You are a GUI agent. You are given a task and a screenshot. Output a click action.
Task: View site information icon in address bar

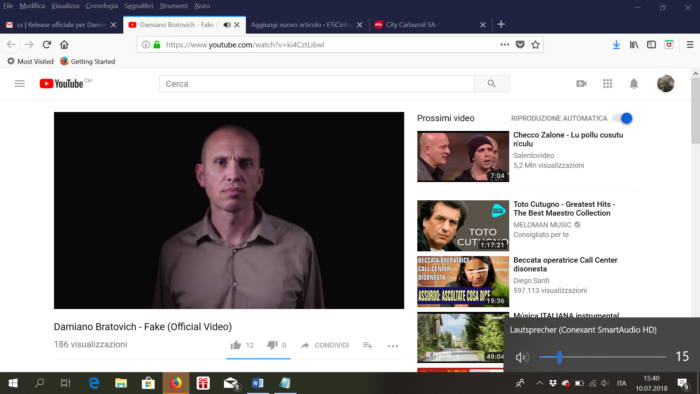146,45
